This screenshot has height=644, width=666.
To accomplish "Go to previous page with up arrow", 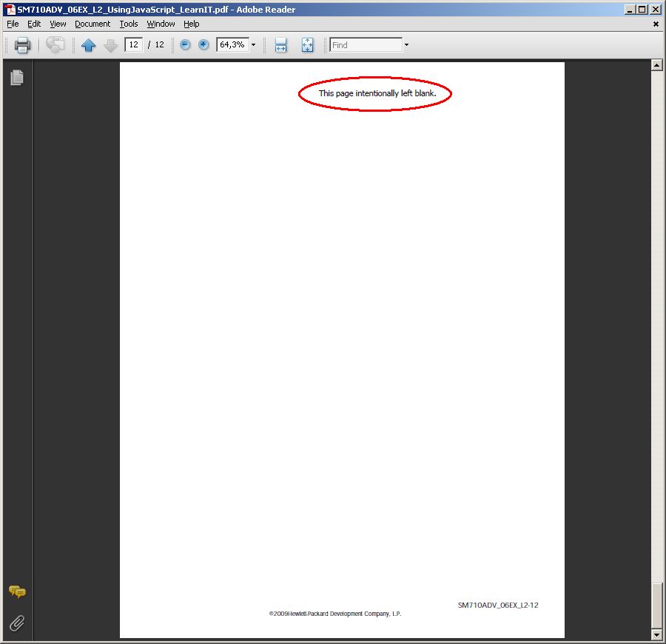I will point(88,44).
